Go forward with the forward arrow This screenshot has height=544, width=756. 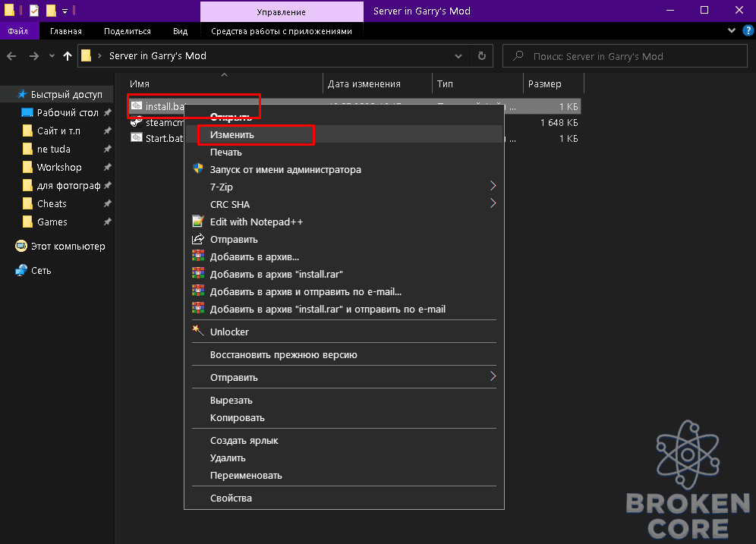[x=33, y=56]
